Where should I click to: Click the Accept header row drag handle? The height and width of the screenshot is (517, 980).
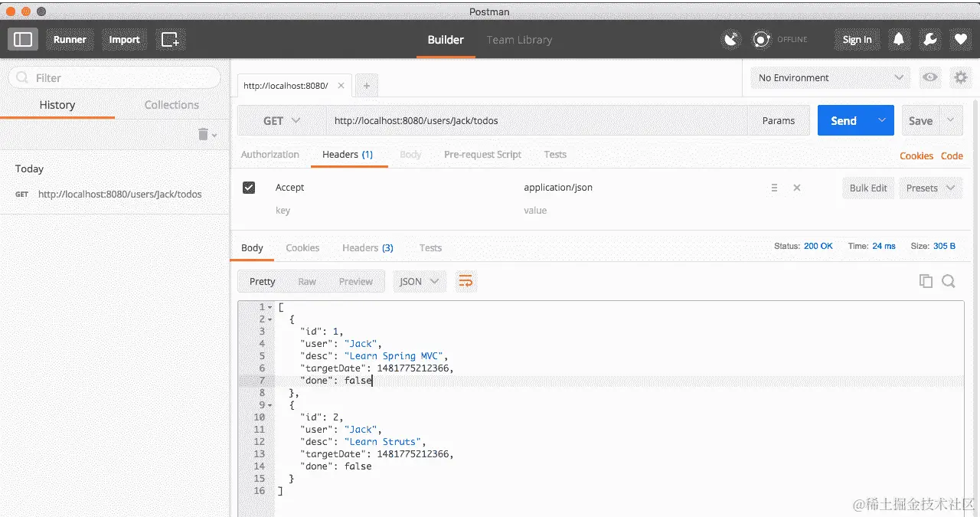coord(774,188)
